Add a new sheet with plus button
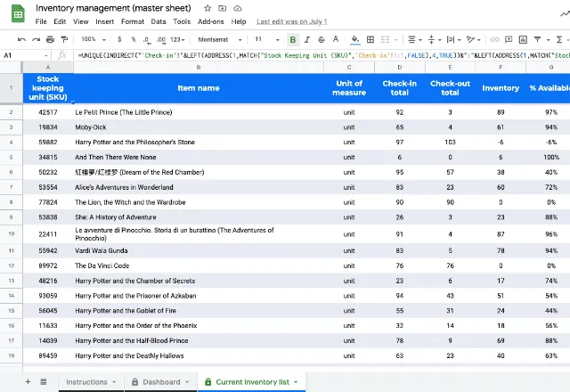Viewport: 570px width, 392px height. 28,381
